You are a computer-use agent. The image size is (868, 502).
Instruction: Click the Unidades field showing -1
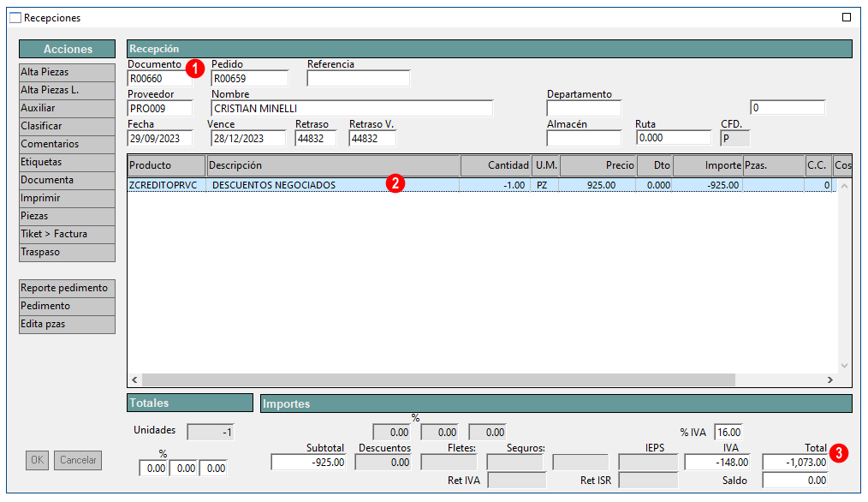pyautogui.click(x=211, y=433)
